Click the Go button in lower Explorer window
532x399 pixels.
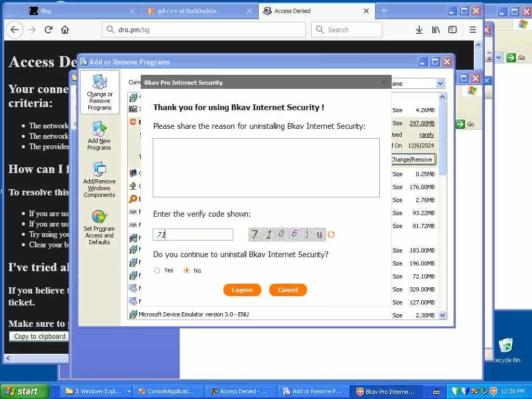465,124
